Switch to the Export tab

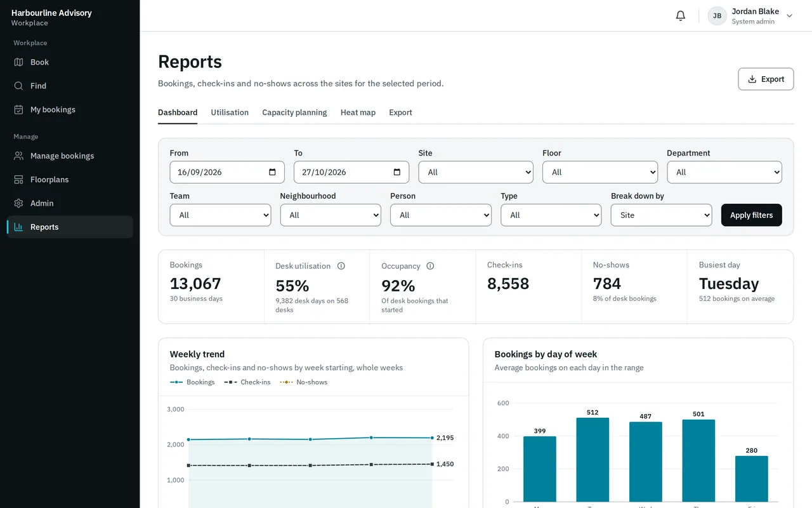coord(400,112)
